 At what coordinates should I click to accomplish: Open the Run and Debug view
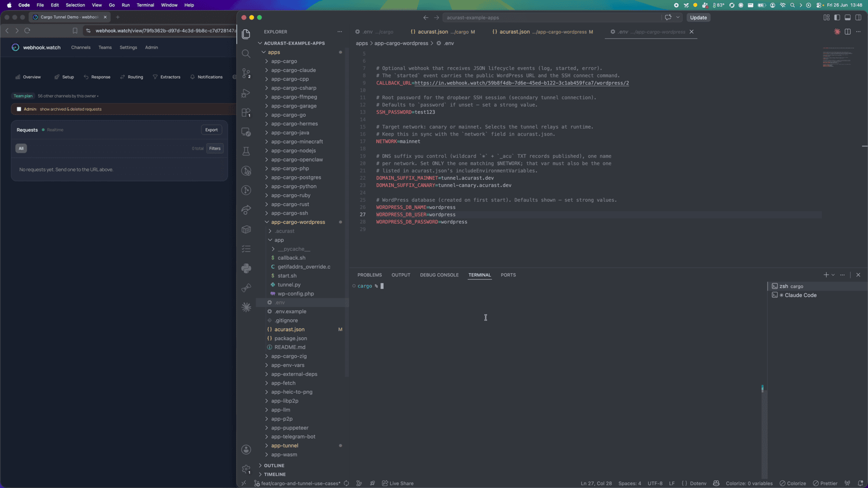pos(246,93)
